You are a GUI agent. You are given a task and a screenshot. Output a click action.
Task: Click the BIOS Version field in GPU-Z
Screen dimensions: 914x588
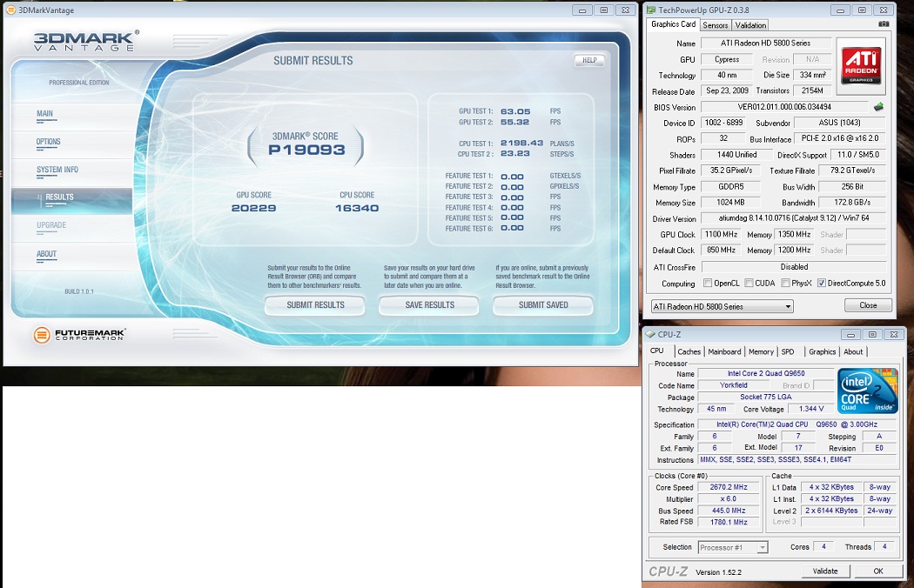pos(784,107)
